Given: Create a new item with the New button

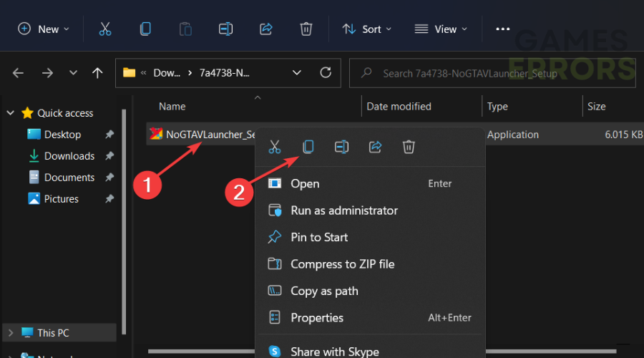Looking at the screenshot, I should tap(44, 29).
